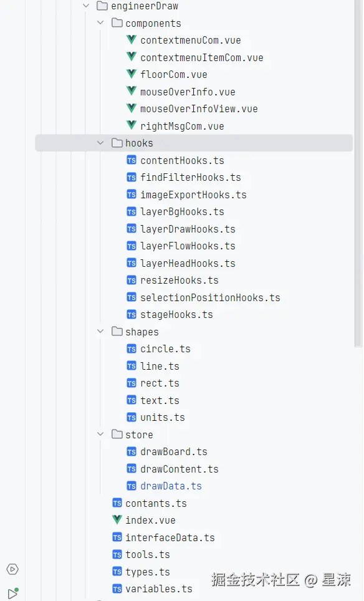Click the hooks folder icon
Image resolution: width=364 pixels, height=601 pixels.
click(x=117, y=143)
